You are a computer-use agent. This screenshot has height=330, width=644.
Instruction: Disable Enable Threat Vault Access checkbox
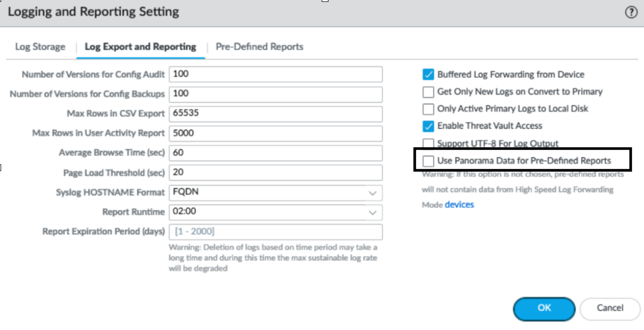[428, 126]
